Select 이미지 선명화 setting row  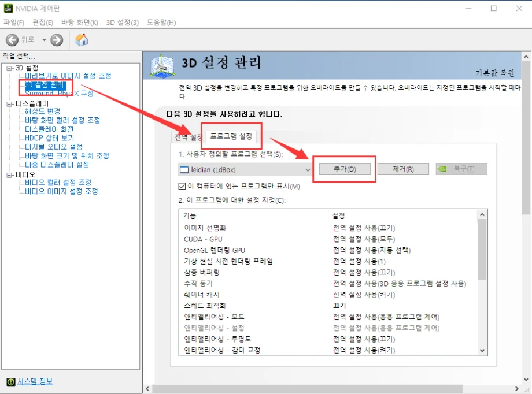point(328,228)
